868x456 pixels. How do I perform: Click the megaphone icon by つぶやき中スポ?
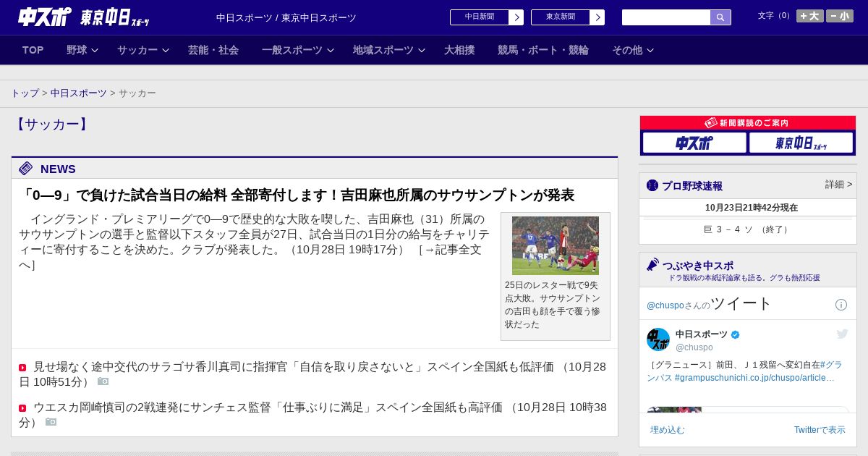(x=652, y=265)
